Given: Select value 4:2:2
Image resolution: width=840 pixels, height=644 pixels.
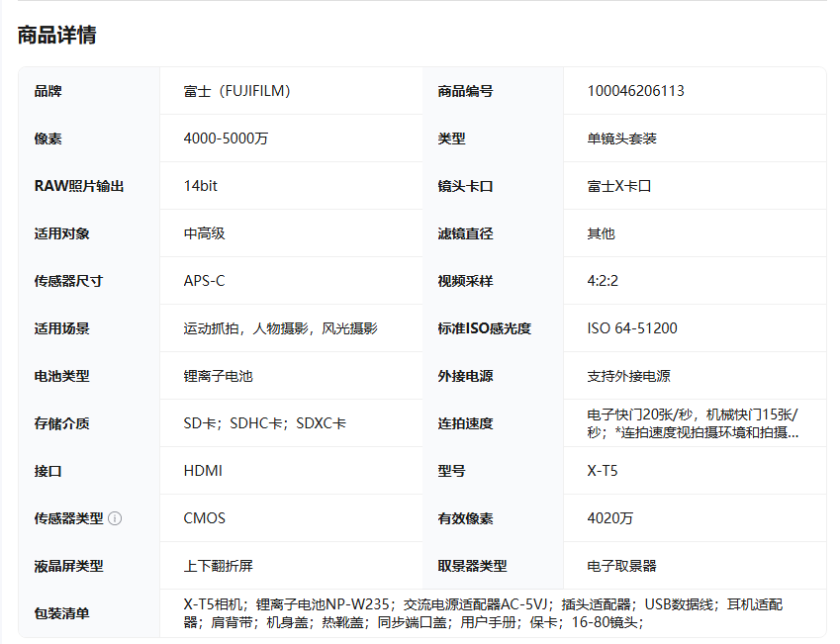Looking at the screenshot, I should pyautogui.click(x=603, y=281).
